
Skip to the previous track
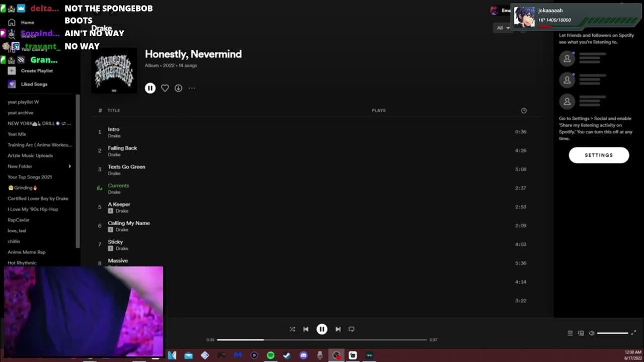click(306, 329)
